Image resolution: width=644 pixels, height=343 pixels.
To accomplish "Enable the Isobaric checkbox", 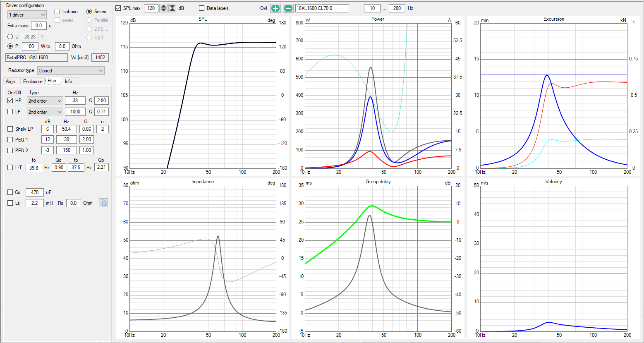I will point(57,12).
